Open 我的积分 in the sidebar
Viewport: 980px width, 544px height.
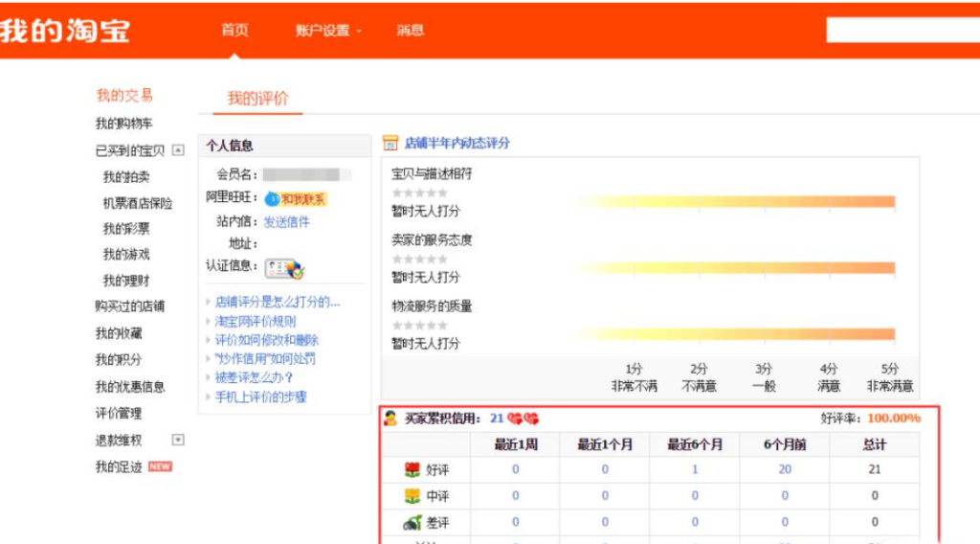click(118, 359)
